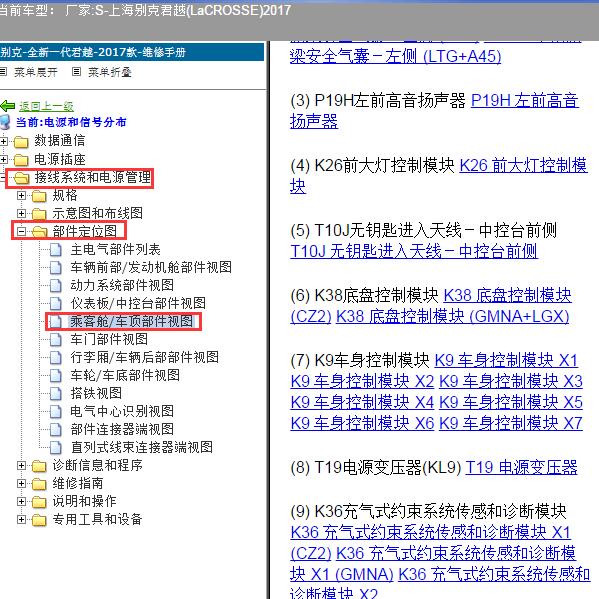Image resolution: width=599 pixels, height=599 pixels.
Task: Open K9 车身控制模块 X1 link
Action: [x=507, y=361]
